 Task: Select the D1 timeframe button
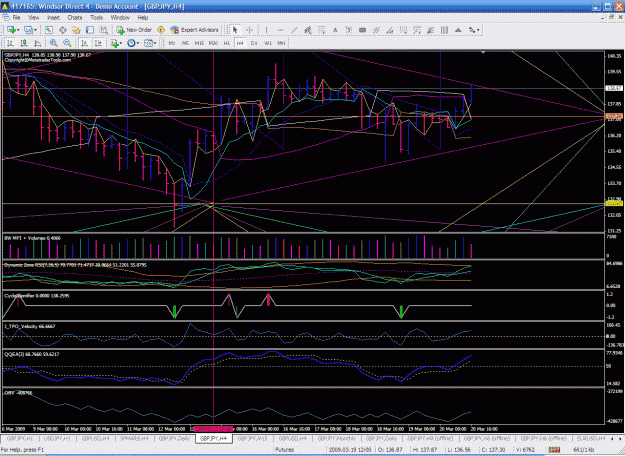coord(254,43)
